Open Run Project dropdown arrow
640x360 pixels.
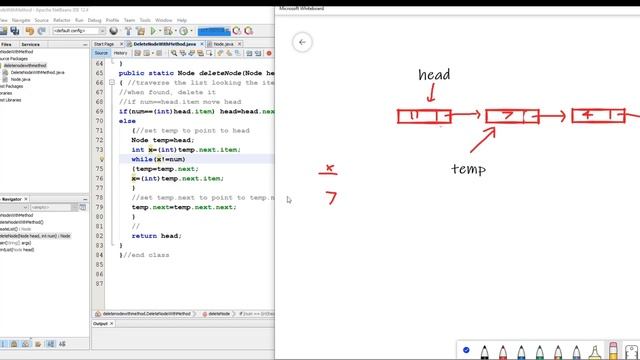click(x=160, y=31)
